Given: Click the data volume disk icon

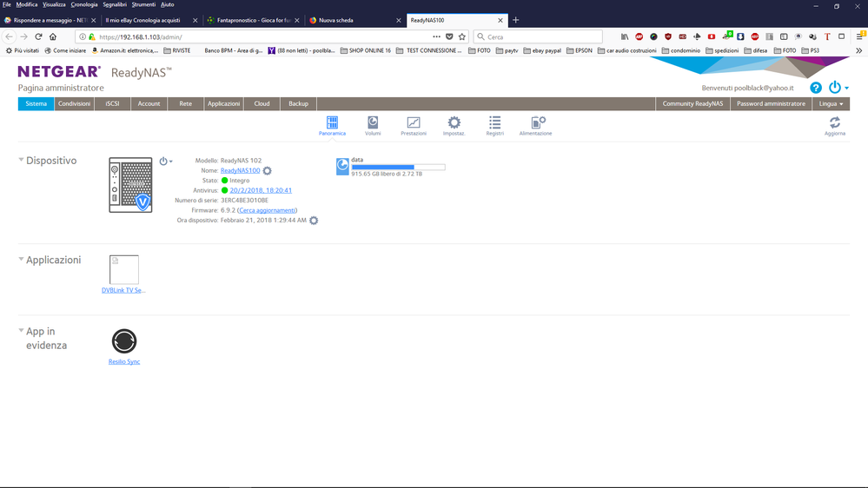Looking at the screenshot, I should tap(342, 167).
